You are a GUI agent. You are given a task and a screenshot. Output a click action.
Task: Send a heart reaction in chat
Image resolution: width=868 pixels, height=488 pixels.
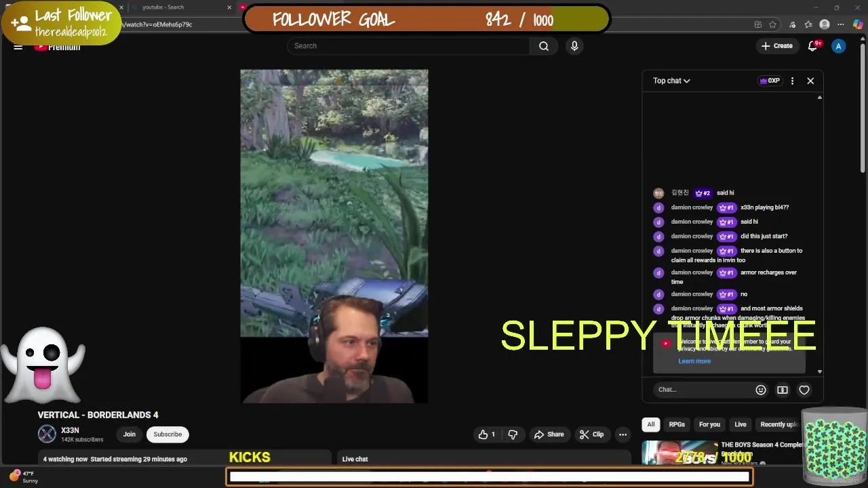[804, 390]
